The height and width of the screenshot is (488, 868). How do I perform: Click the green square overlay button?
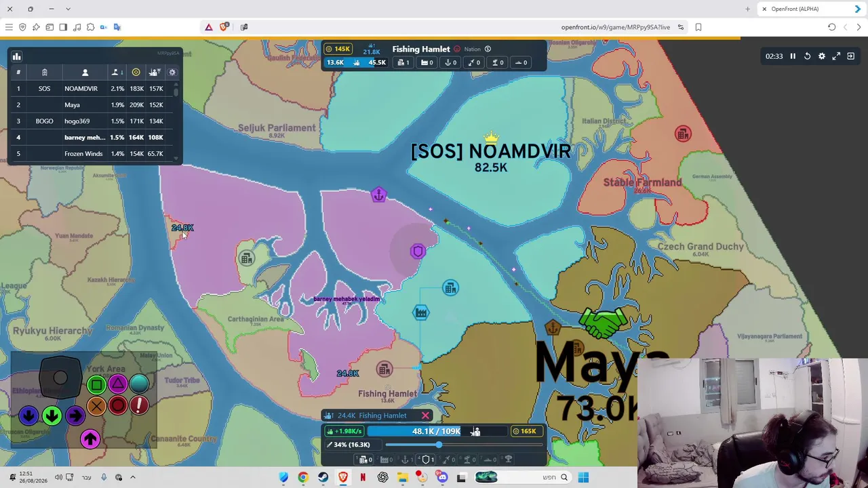[x=96, y=385]
